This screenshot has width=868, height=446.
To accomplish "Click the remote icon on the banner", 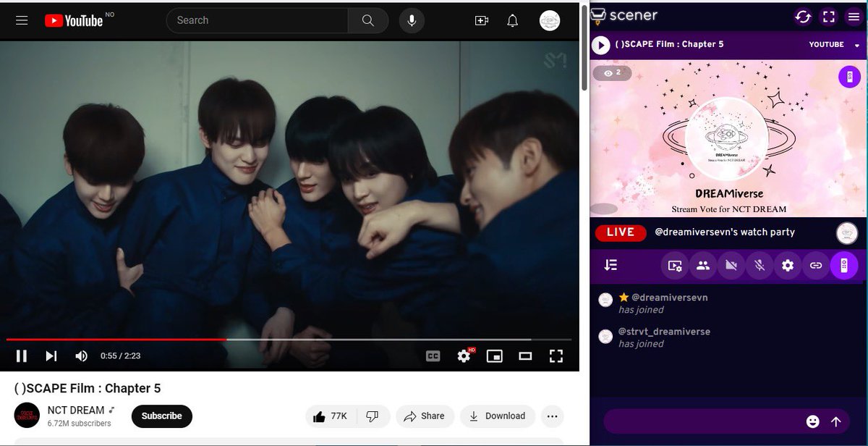I will pyautogui.click(x=849, y=77).
